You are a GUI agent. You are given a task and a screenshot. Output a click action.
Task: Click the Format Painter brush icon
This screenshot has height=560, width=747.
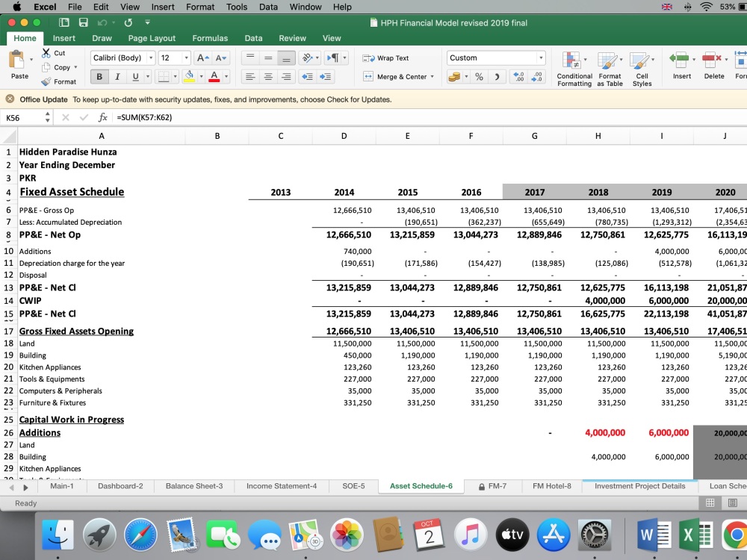(46, 81)
